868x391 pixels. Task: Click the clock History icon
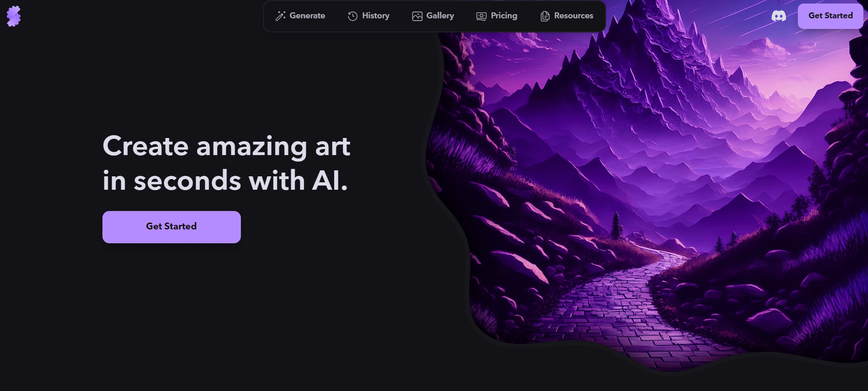[353, 16]
